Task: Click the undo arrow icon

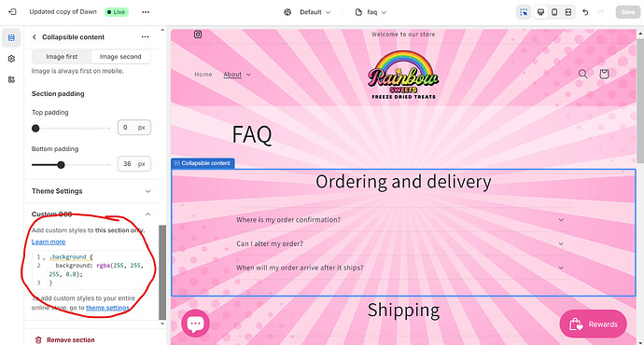Action: [x=586, y=12]
